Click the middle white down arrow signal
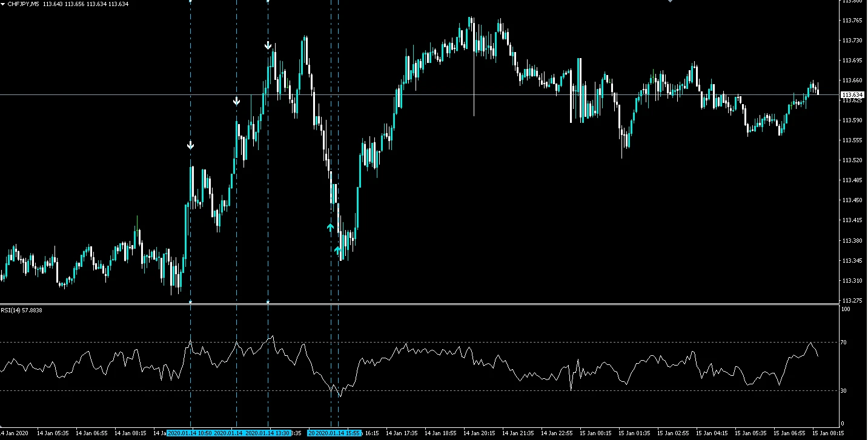The height and width of the screenshot is (440, 868). click(236, 101)
